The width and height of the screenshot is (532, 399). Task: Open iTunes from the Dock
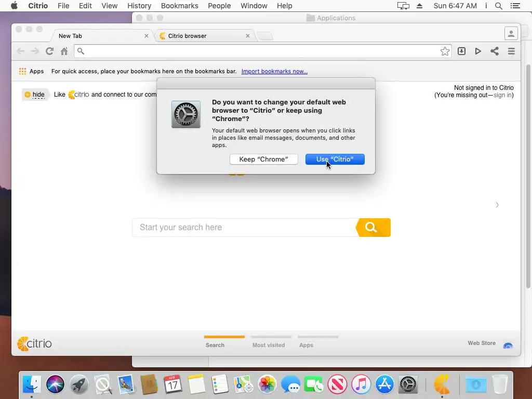tap(361, 384)
